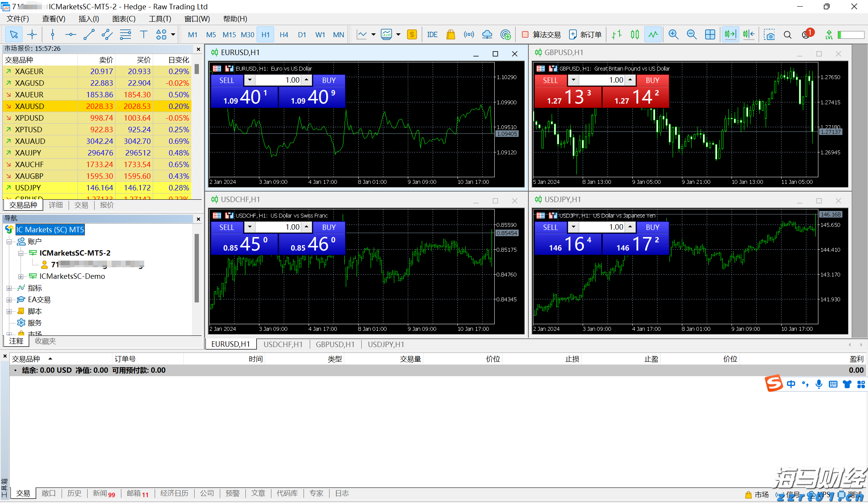Switch to the 历史 history tab

tap(74, 493)
